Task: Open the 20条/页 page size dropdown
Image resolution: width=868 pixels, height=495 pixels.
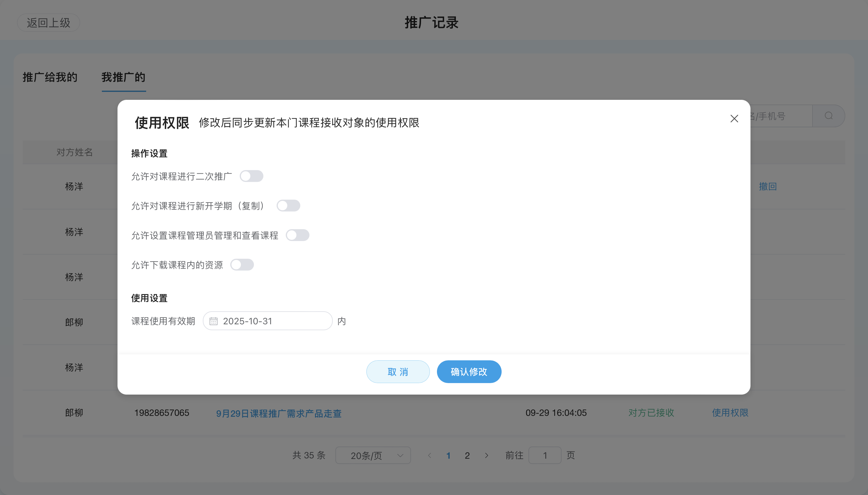Action: (373, 455)
